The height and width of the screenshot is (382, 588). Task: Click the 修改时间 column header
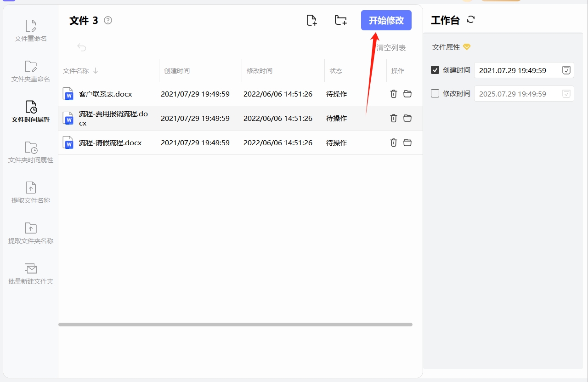coord(260,71)
